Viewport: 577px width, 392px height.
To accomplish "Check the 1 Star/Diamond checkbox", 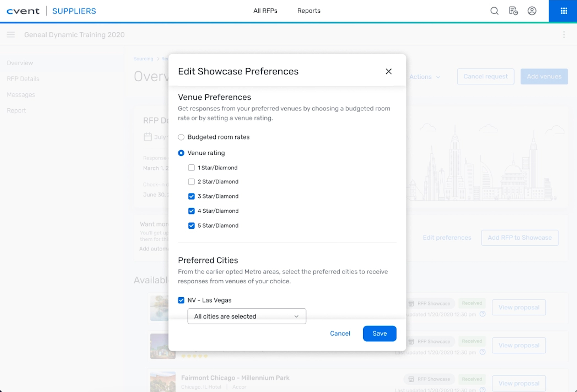I will (191, 168).
